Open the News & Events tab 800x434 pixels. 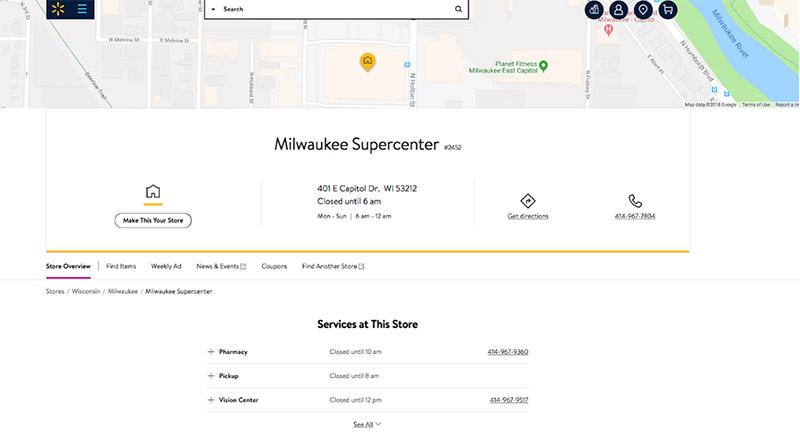coord(221,266)
